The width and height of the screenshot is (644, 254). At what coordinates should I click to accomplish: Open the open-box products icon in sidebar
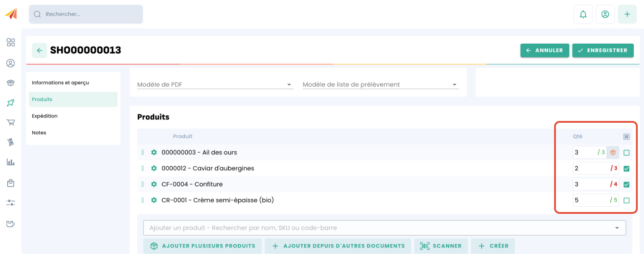pyautogui.click(x=11, y=83)
